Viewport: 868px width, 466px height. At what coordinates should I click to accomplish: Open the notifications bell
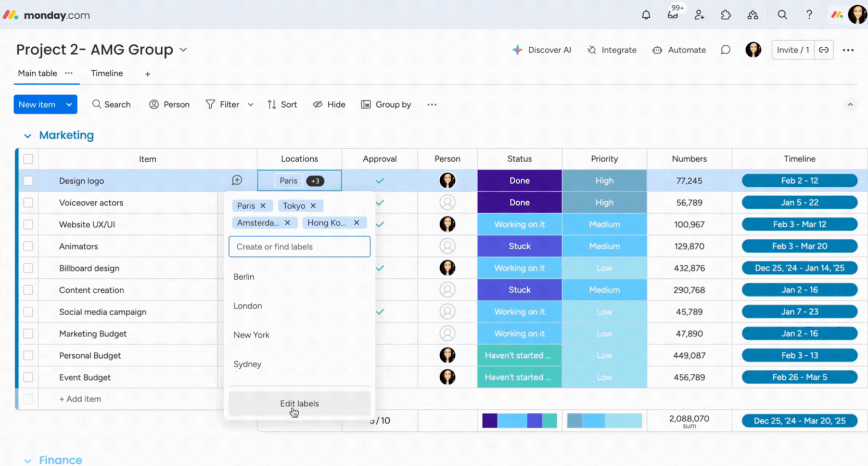[646, 15]
